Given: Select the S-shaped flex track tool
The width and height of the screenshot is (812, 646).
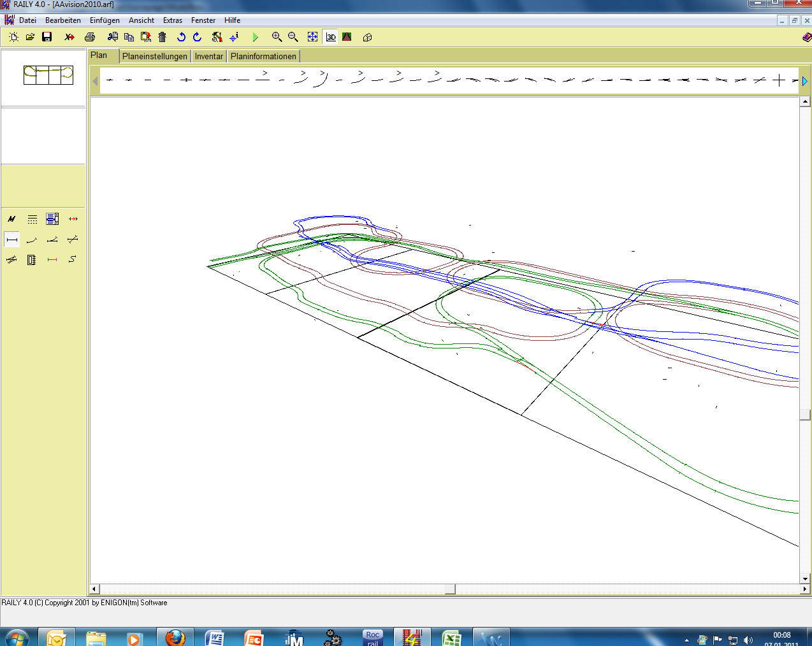Looking at the screenshot, I should 73,259.
